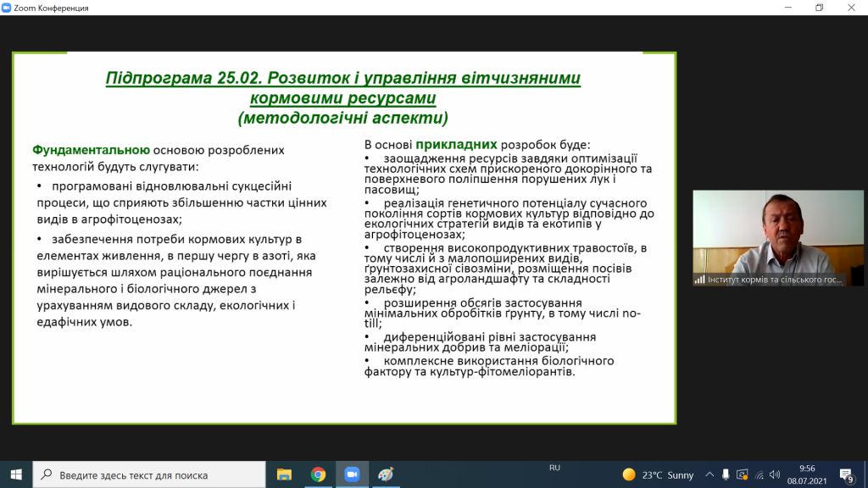
Task: Open Paint 3D from the taskbar
Action: [x=386, y=474]
